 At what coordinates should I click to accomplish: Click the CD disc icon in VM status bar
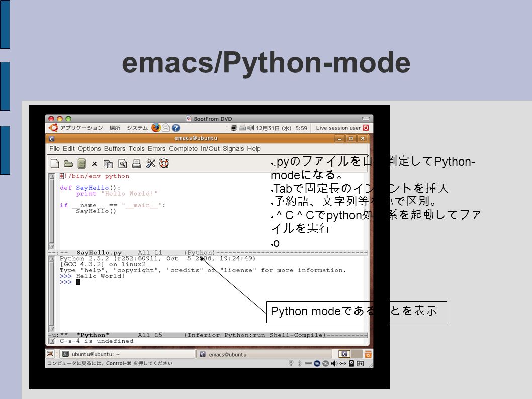(x=317, y=363)
